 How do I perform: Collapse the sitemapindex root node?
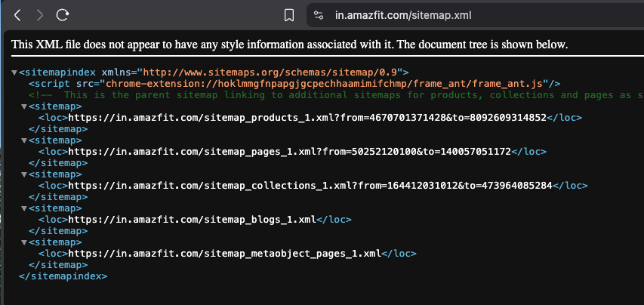point(14,72)
